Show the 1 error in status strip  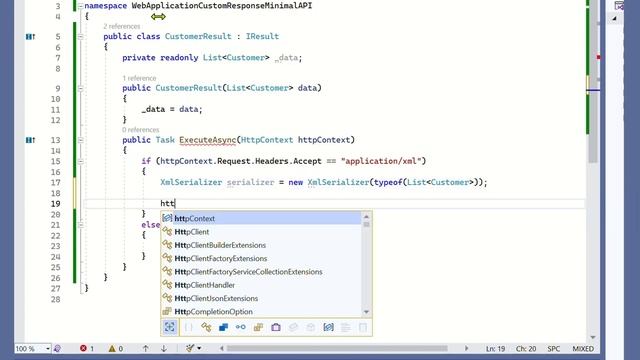[87, 349]
